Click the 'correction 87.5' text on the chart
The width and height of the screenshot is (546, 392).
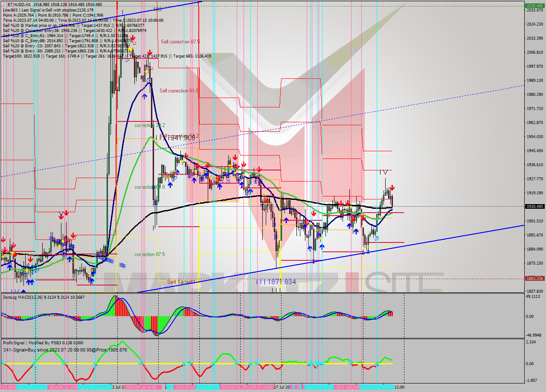[x=148, y=254]
